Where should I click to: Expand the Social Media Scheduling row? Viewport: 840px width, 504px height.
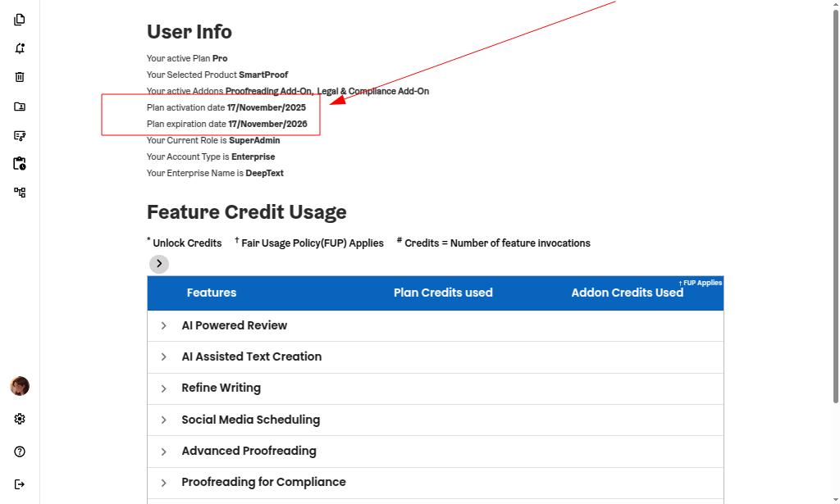coord(164,420)
